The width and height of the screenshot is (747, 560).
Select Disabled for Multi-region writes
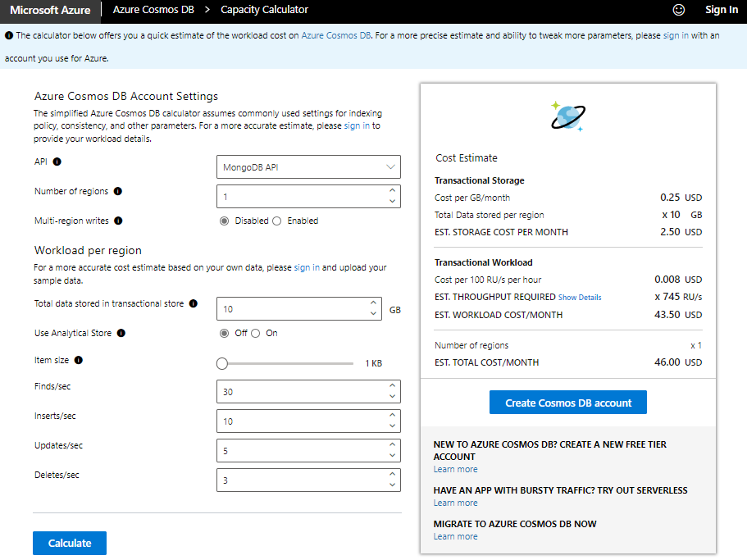(223, 221)
